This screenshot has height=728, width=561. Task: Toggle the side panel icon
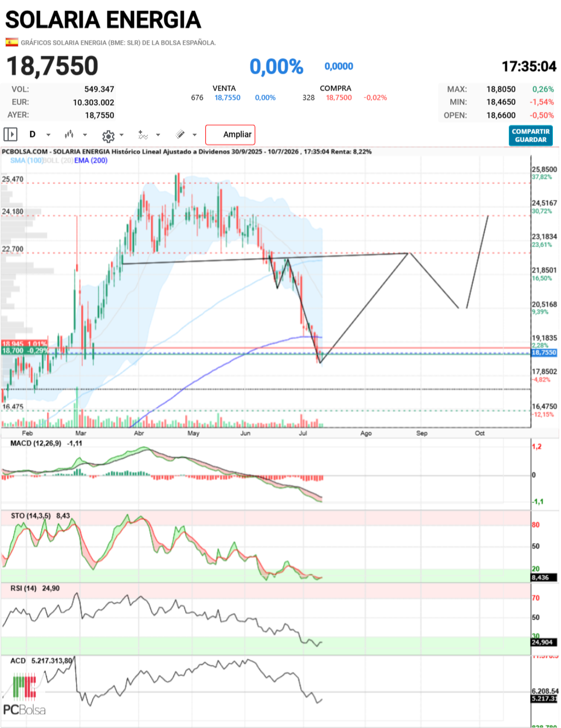[10, 135]
